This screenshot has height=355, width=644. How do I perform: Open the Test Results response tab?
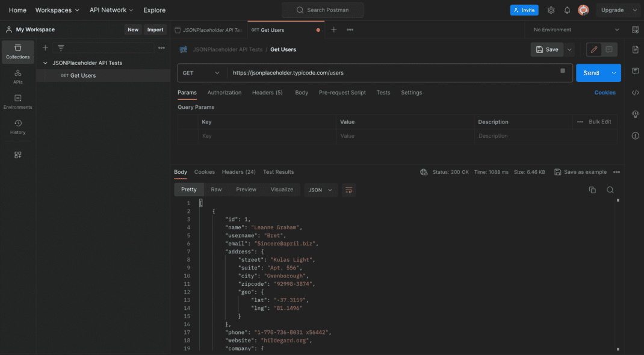tap(278, 172)
